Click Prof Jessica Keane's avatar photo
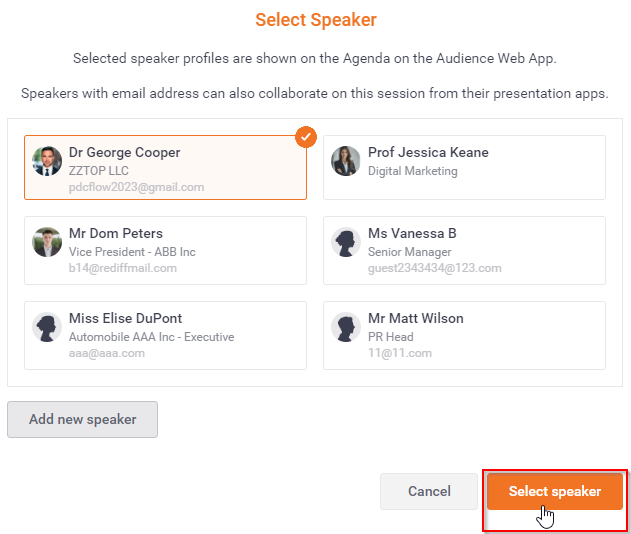The image size is (631, 534). click(x=346, y=161)
